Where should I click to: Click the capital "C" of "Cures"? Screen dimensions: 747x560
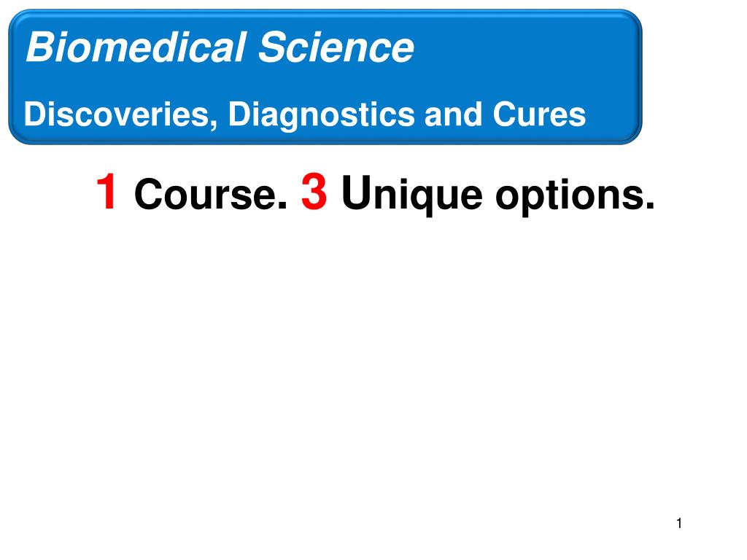tap(505, 114)
